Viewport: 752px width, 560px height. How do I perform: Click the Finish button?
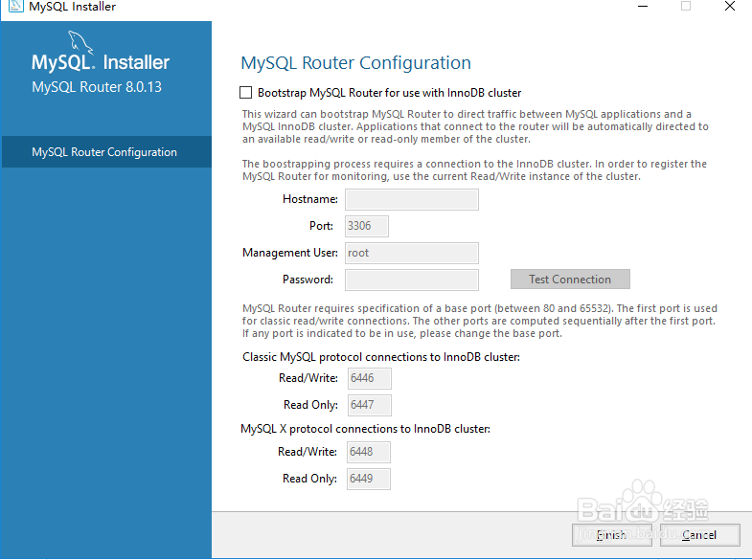(x=611, y=535)
